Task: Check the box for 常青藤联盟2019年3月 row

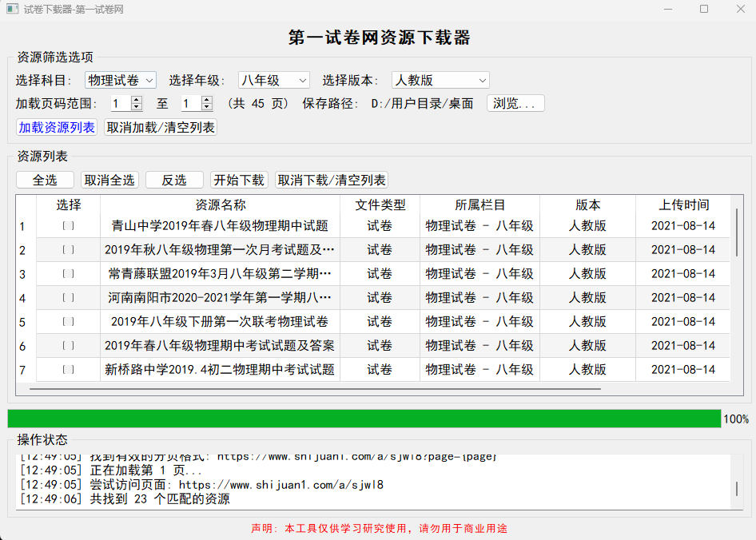Action: [69, 274]
